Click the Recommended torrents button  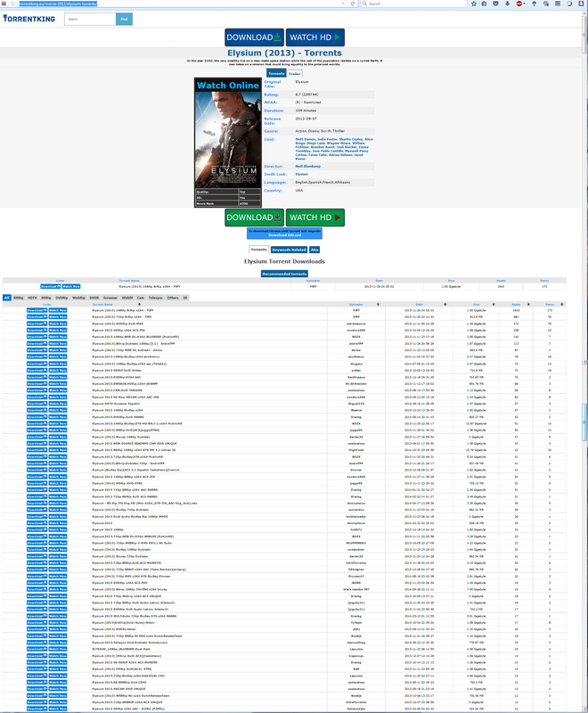tap(284, 274)
